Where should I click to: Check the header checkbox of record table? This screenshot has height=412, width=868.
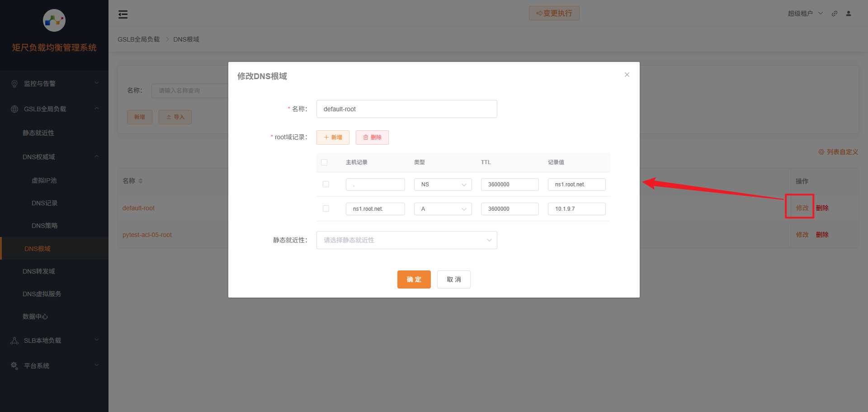(324, 162)
